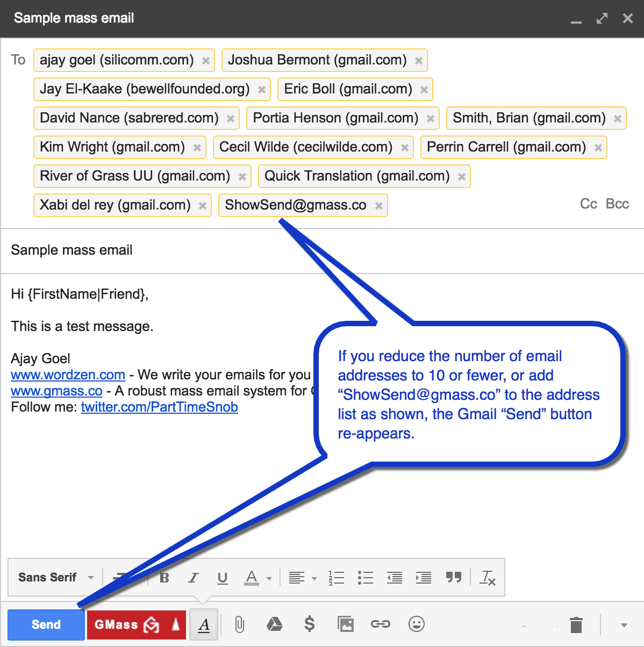
Task: Open text color picker
Action: point(257,578)
